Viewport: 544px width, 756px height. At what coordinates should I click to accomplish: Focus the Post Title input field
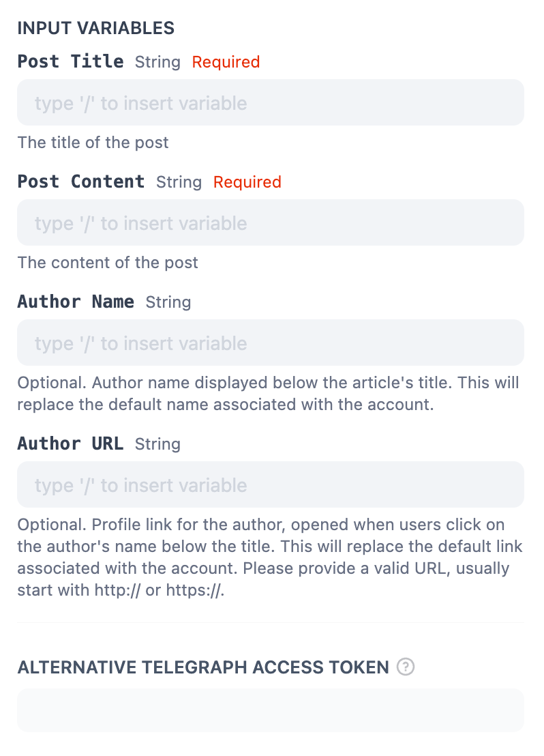click(271, 103)
